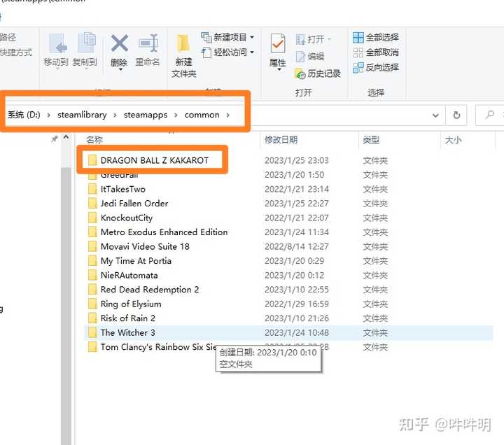Click the search magnifier icon
This screenshot has height=445, width=504.
490,114
